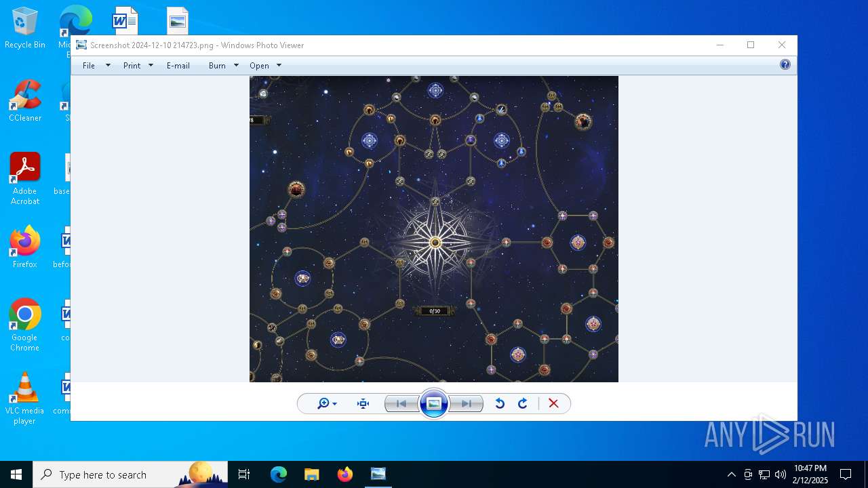Click the displayed skill tree image
The image size is (868, 488).
pyautogui.click(x=434, y=229)
